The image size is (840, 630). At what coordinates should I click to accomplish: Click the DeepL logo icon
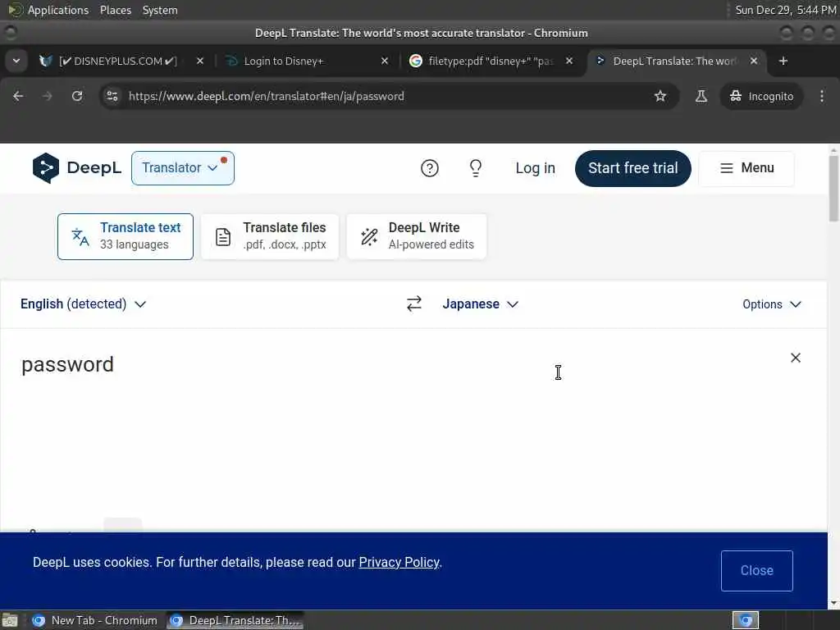click(x=46, y=167)
